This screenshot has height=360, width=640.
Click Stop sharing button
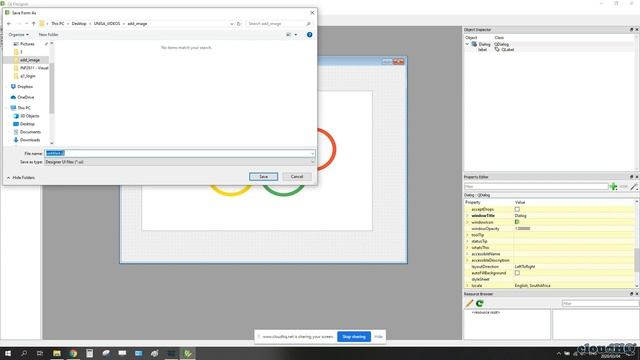click(354, 337)
